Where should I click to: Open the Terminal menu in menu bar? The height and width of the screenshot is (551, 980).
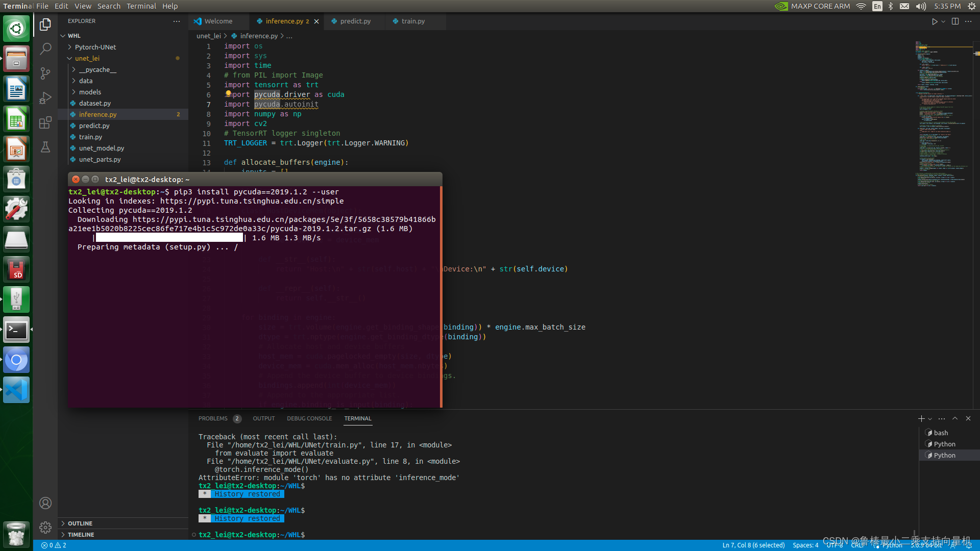click(x=141, y=6)
